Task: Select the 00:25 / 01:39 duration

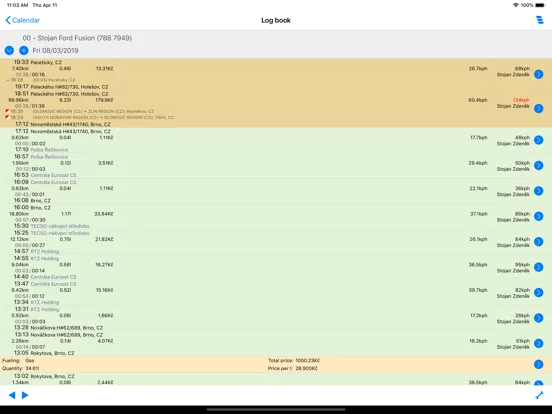Action: tap(30, 106)
